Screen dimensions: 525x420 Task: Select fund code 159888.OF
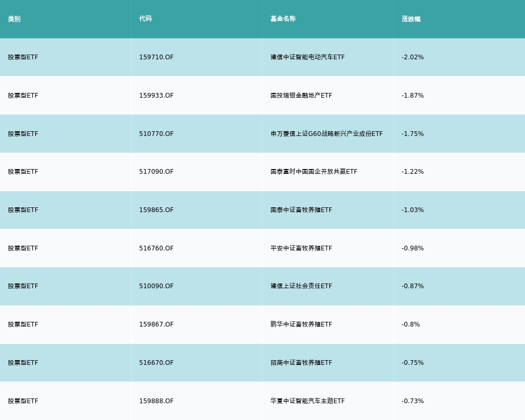pos(156,401)
